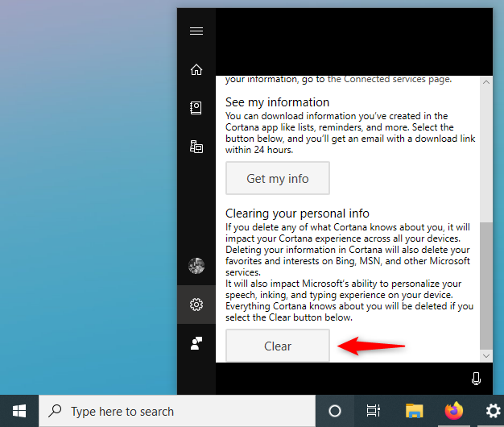Click the Get my info button
The image size is (504, 427).
pos(278,178)
